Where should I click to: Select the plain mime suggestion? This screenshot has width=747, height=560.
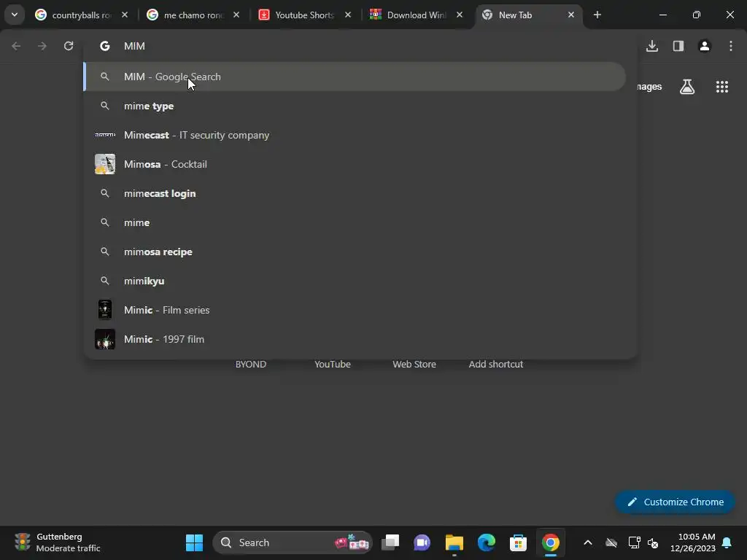click(x=355, y=222)
